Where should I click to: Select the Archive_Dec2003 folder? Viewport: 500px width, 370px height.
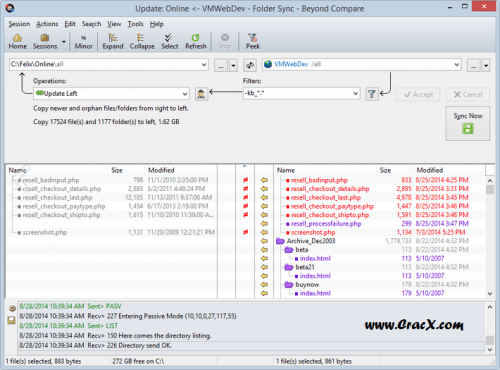[x=311, y=241]
